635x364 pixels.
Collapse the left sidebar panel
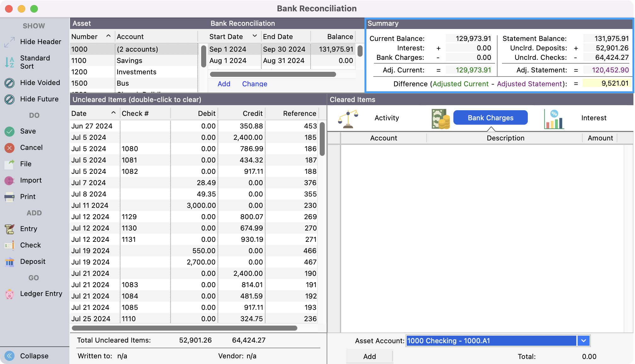pos(9,356)
